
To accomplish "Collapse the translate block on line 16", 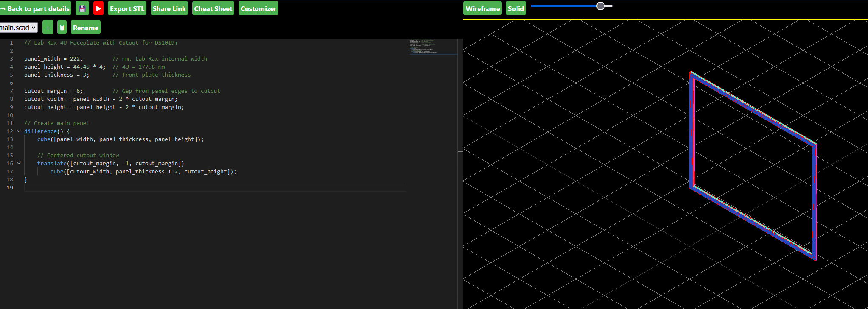I will [19, 163].
